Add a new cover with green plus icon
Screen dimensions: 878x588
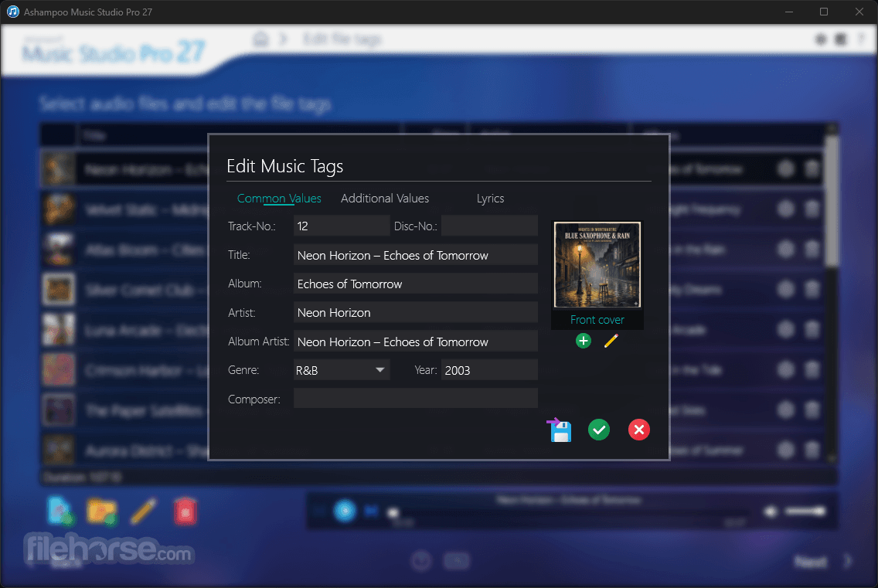583,341
